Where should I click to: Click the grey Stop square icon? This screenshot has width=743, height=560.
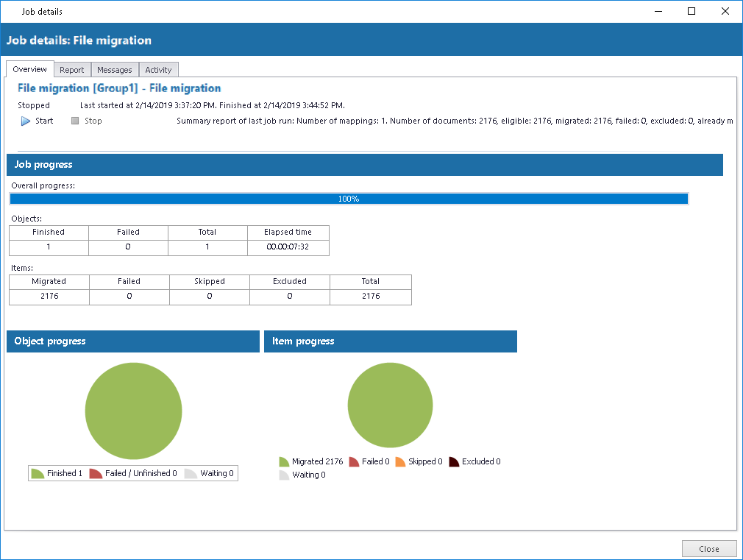pos(75,121)
